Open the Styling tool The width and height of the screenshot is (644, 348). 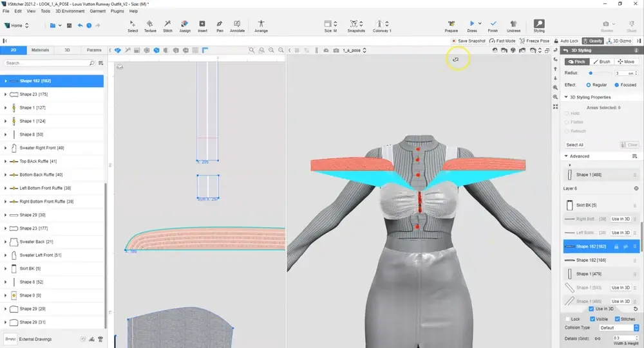539,25
